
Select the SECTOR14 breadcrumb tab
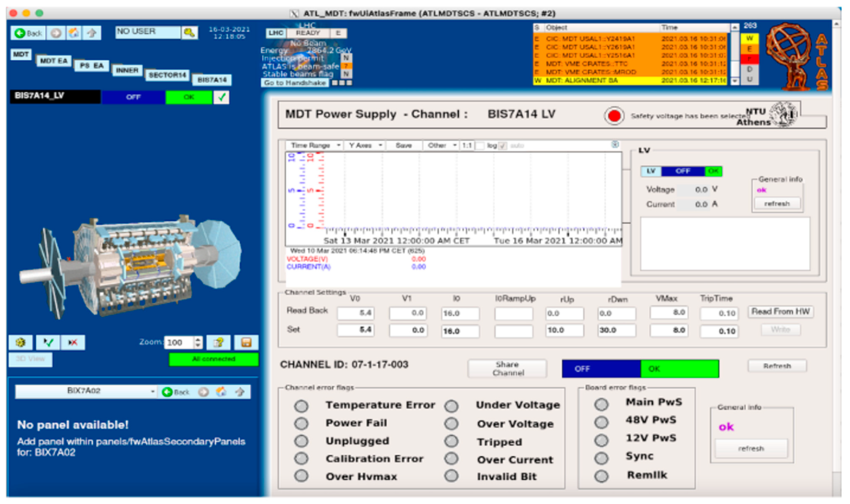pos(167,75)
